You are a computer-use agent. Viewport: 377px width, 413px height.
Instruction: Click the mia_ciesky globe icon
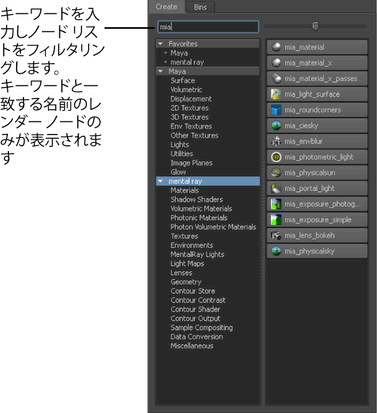(276, 125)
